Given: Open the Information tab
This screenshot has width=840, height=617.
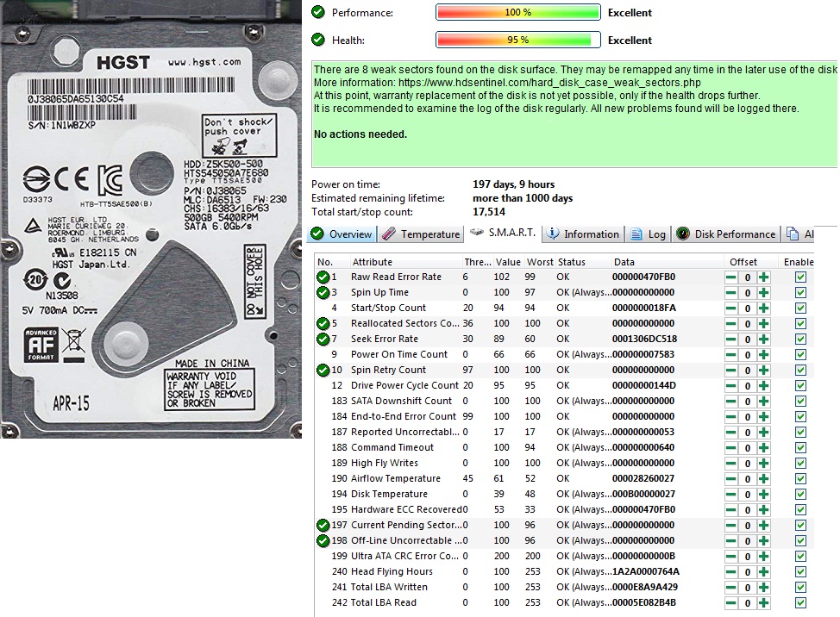Looking at the screenshot, I should tap(583, 234).
